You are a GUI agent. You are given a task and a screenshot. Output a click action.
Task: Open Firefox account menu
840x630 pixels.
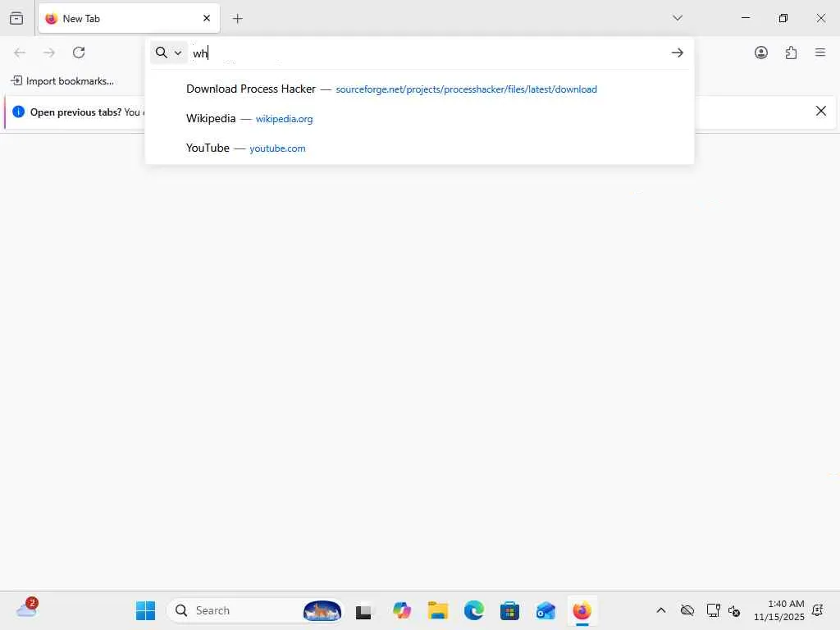tap(761, 52)
